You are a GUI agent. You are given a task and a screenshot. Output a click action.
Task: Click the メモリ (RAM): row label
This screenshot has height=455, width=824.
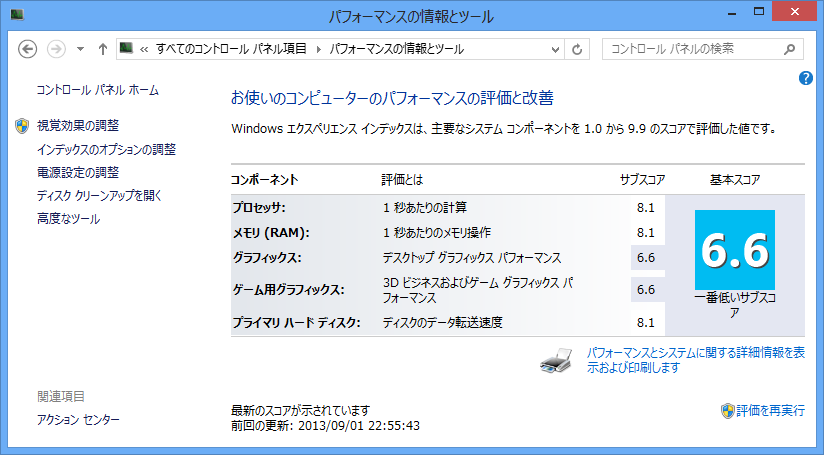(x=271, y=233)
